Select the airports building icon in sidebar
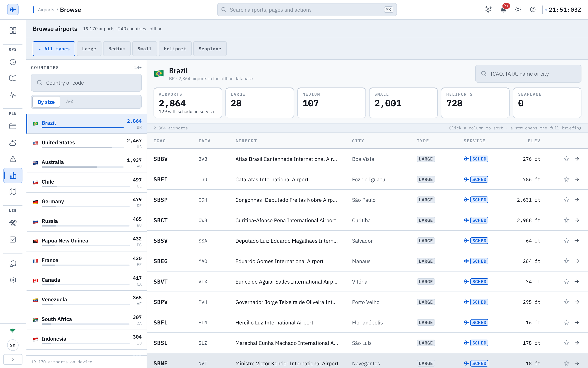 13,175
